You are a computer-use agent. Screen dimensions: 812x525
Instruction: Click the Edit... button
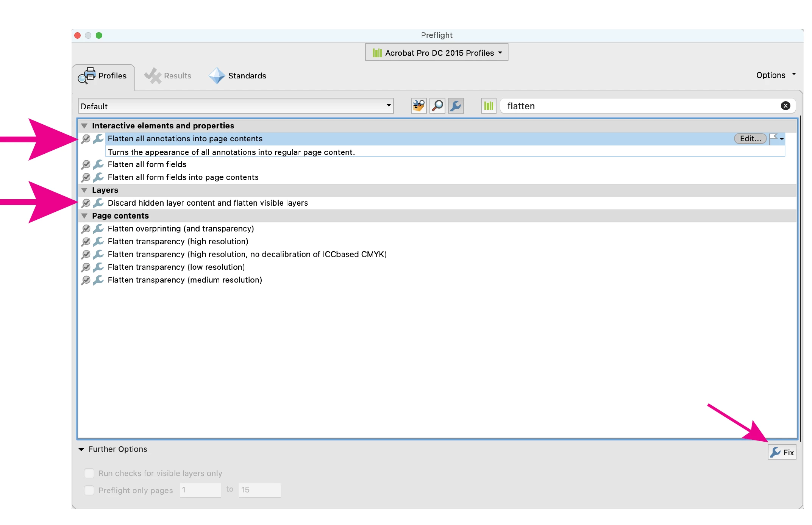click(750, 139)
